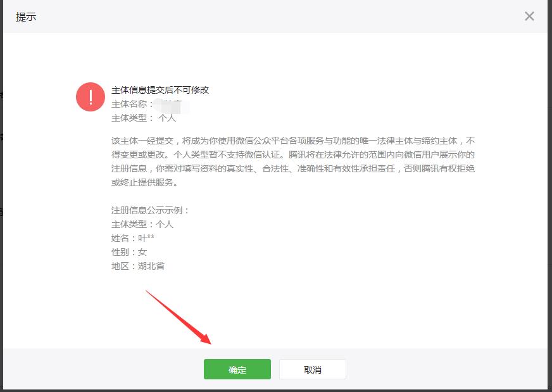Click the 地区：湖北省 example line

point(137,266)
